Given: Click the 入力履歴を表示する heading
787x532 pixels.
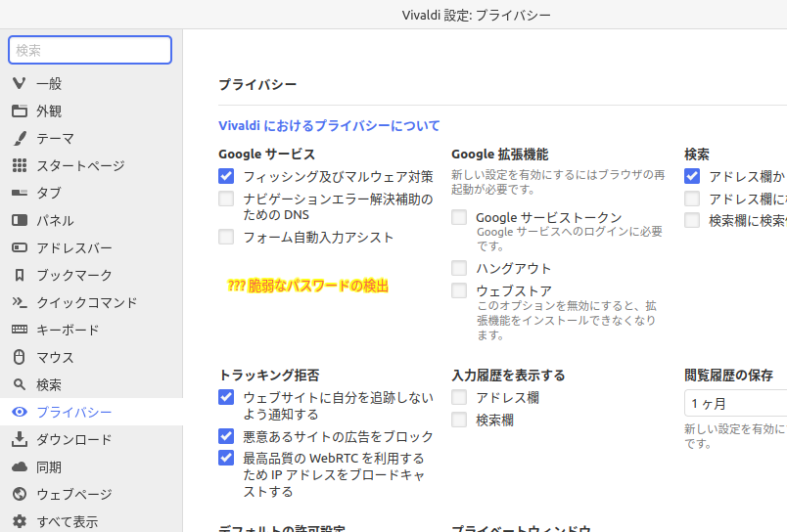Looking at the screenshot, I should pyautogui.click(x=508, y=376).
